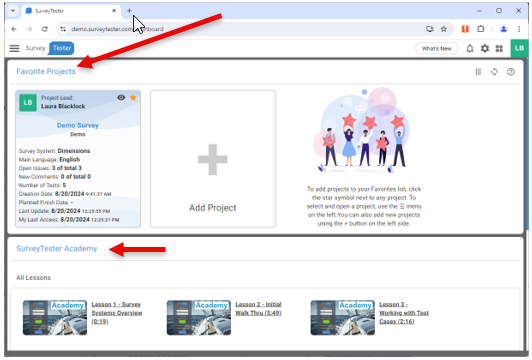The image size is (532, 360).
Task: Bookmark this page with the star icon
Action: (443, 29)
